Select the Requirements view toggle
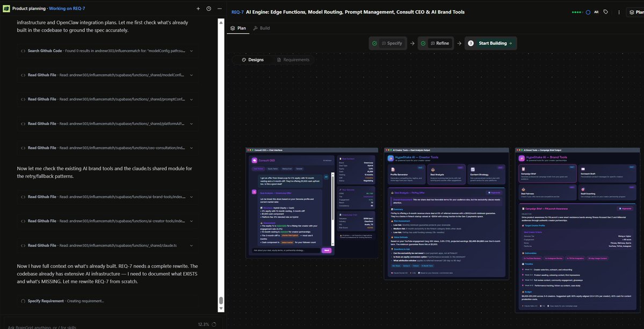The height and width of the screenshot is (329, 644). pyautogui.click(x=292, y=60)
